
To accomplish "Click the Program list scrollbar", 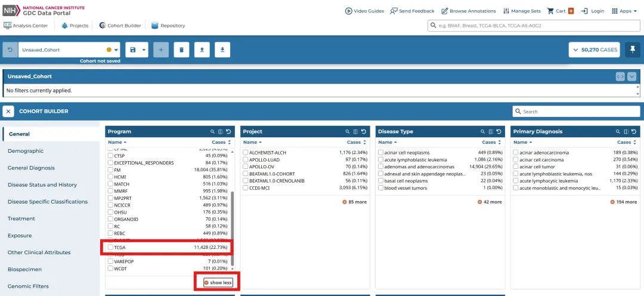I will coord(232,228).
